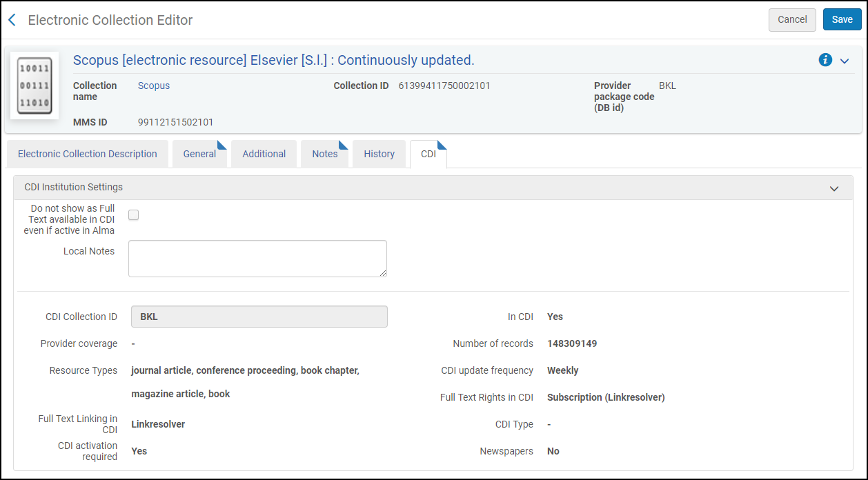Cancel editing the electronic collection
The width and height of the screenshot is (868, 480).
coord(792,19)
